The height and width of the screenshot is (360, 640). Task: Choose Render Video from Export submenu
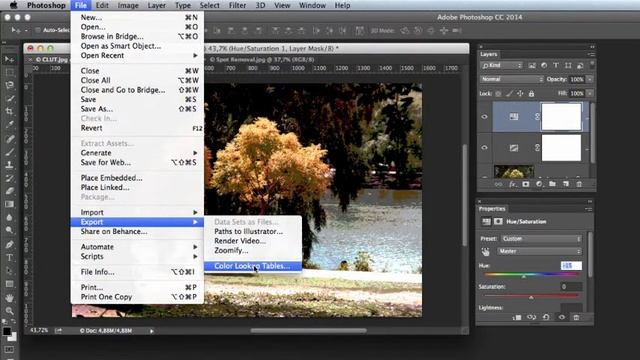[252, 241]
